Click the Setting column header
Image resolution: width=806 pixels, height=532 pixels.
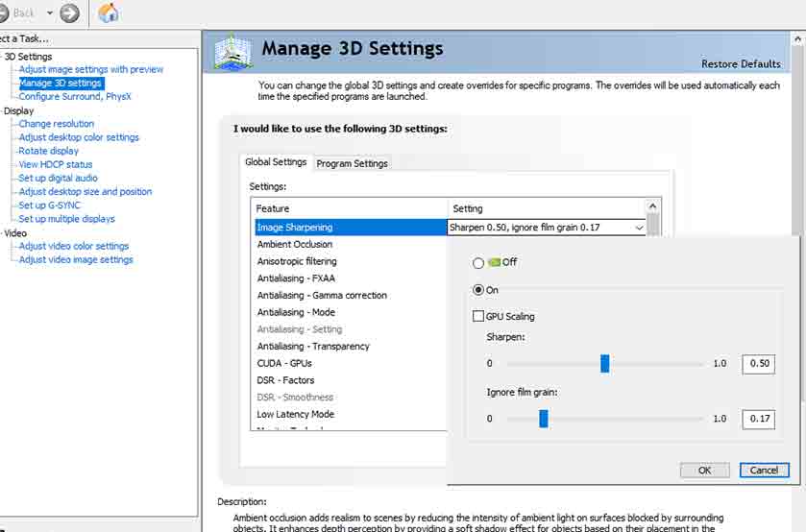pyautogui.click(x=547, y=208)
